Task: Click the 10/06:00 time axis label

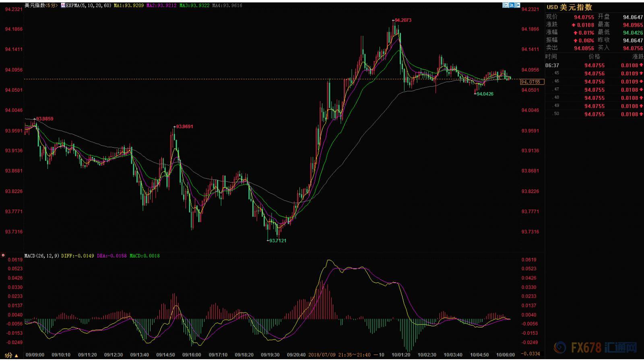Action: tap(506, 355)
